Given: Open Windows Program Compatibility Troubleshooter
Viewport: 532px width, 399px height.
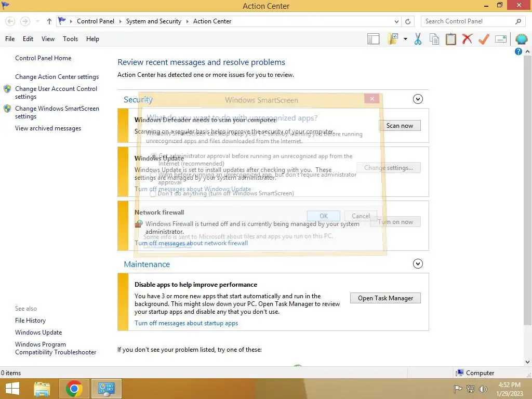Looking at the screenshot, I should pos(56,349).
